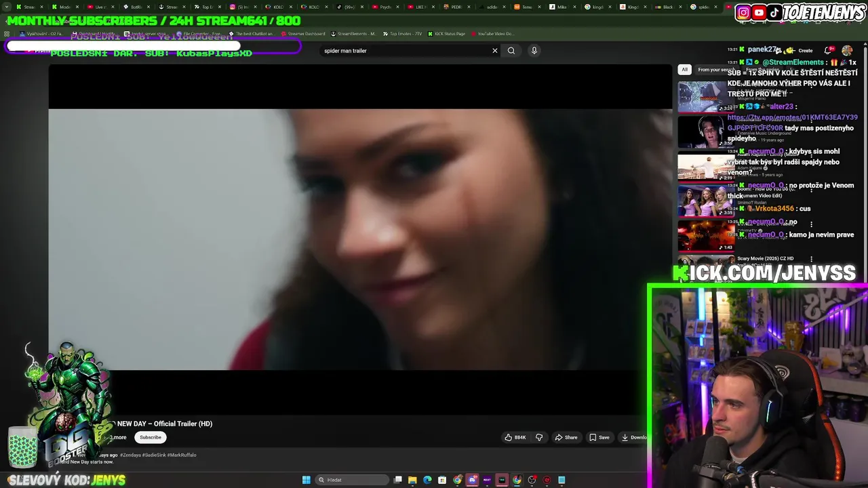Viewport: 868px width, 488px height.
Task: Open the YouTube notifications bell
Action: click(x=828, y=51)
